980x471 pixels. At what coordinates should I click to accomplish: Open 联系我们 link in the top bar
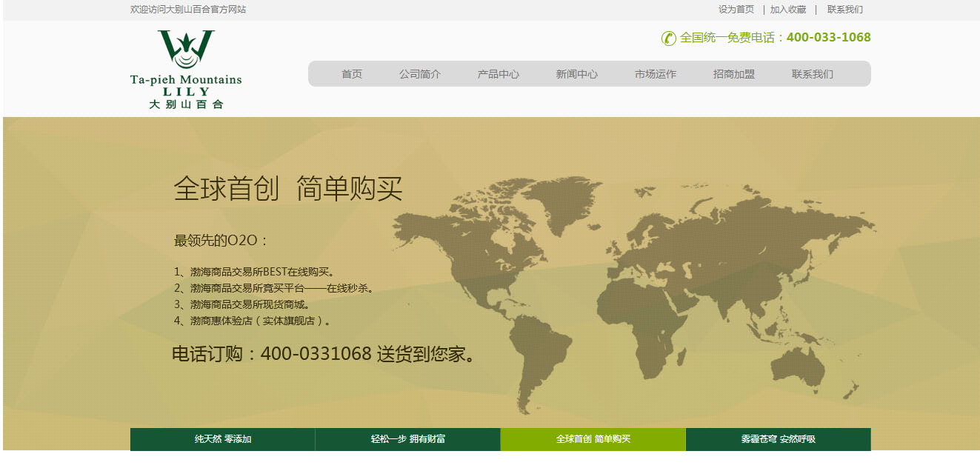[x=844, y=10]
